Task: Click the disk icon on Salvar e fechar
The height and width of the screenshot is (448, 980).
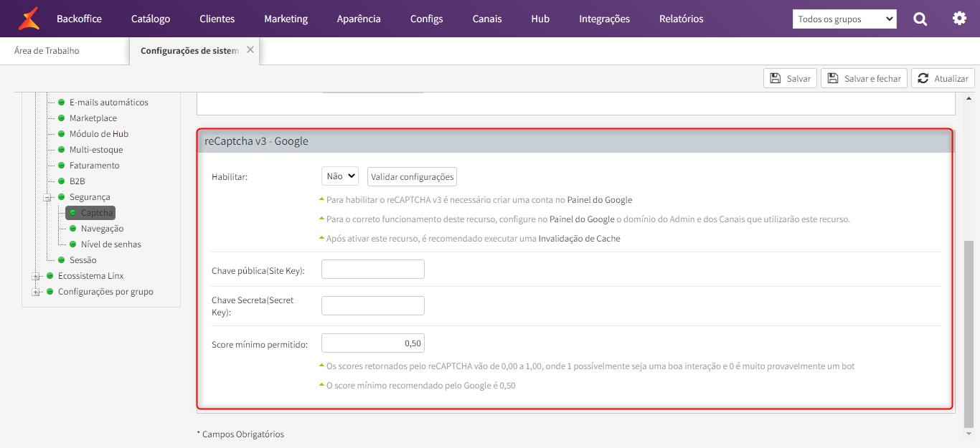Action: tap(833, 78)
